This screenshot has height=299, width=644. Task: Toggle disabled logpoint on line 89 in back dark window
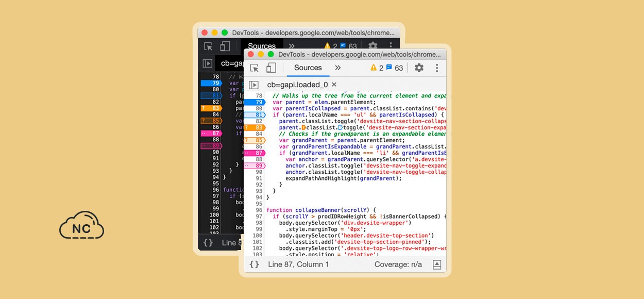[211, 146]
